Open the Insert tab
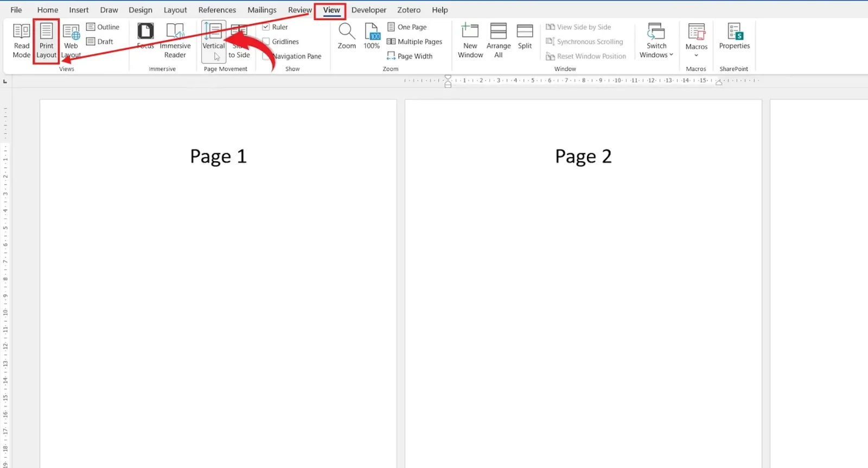 pos(79,10)
